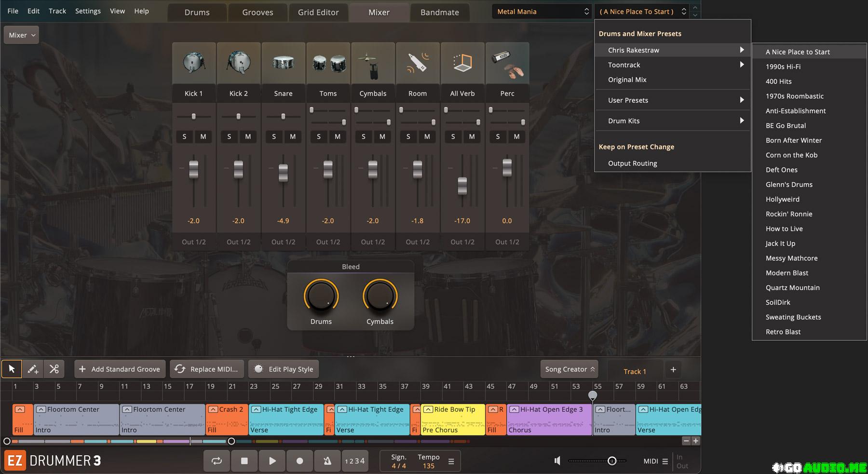Expand the Chris Rakestraw presets submenu

pos(673,50)
